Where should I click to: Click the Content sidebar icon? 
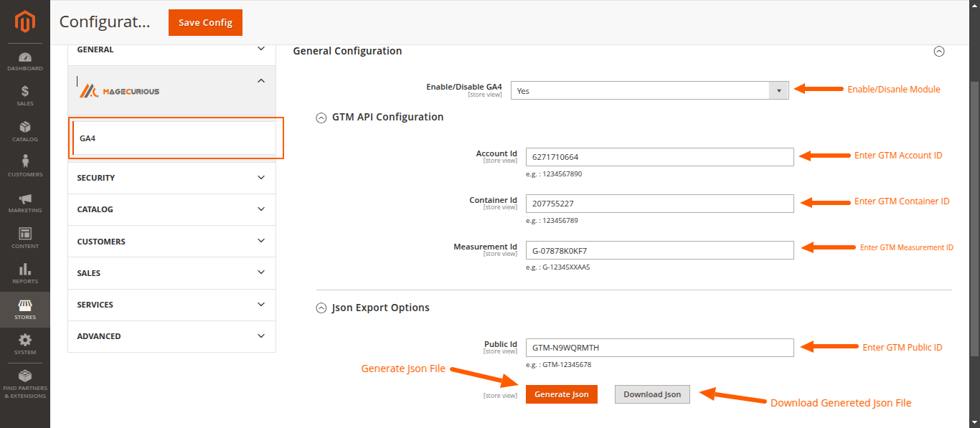[25, 237]
